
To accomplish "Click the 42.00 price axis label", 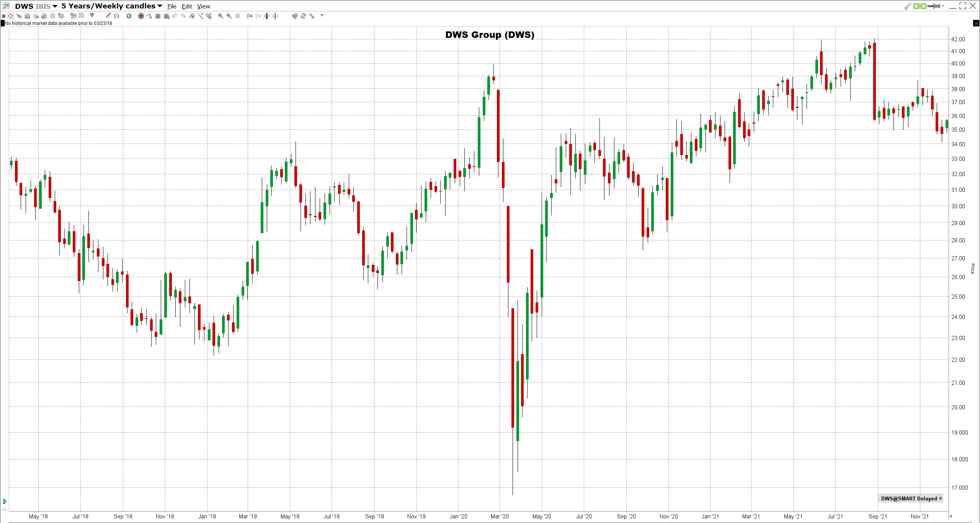I will tap(958, 39).
